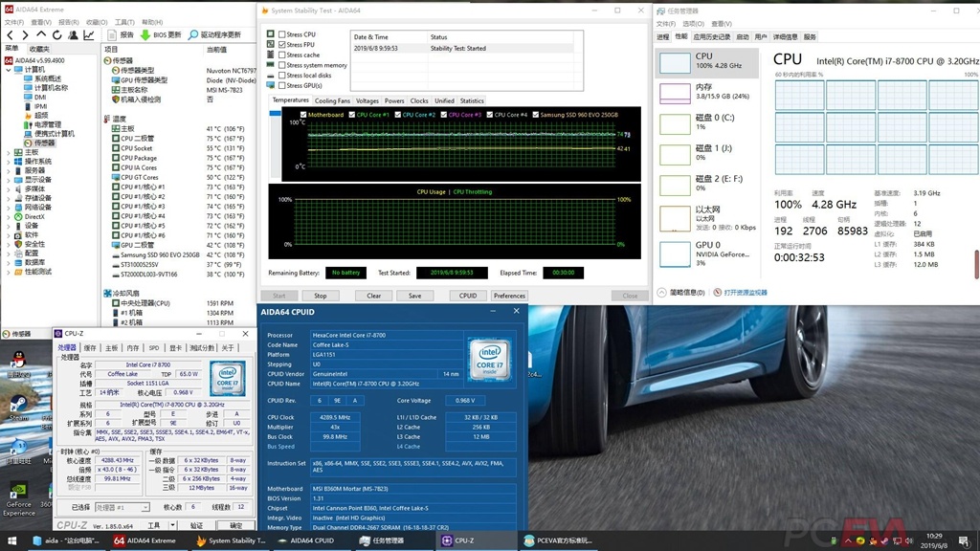Click Intel Core i7 logo in CPU-Z
Viewport: 980px width, 551px height.
point(228,378)
